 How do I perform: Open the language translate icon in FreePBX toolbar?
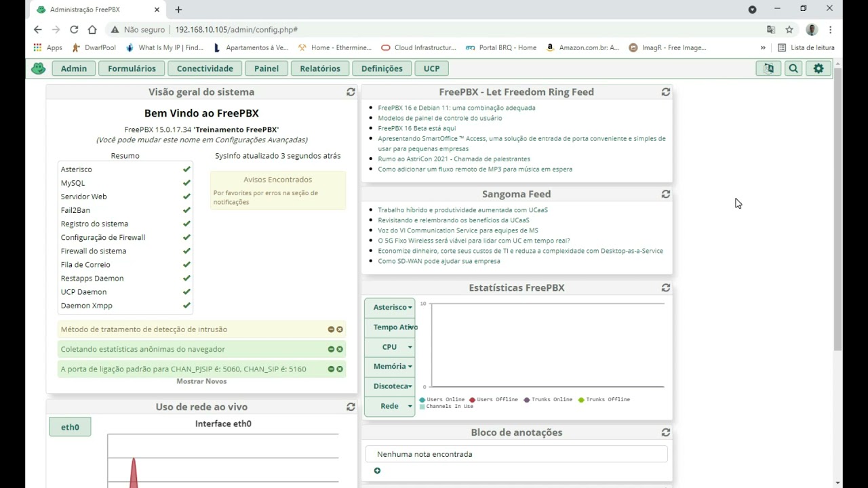tap(768, 68)
